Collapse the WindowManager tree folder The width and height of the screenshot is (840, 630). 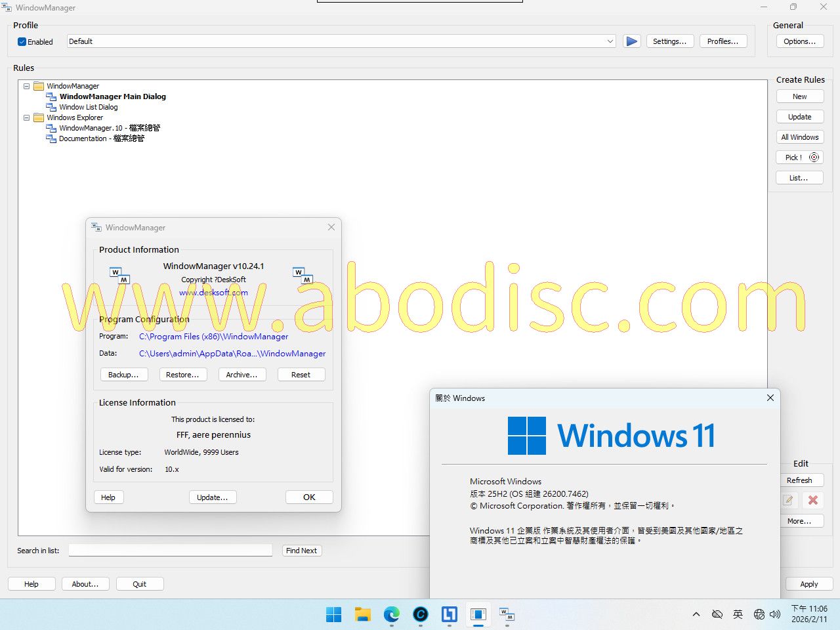coord(26,86)
